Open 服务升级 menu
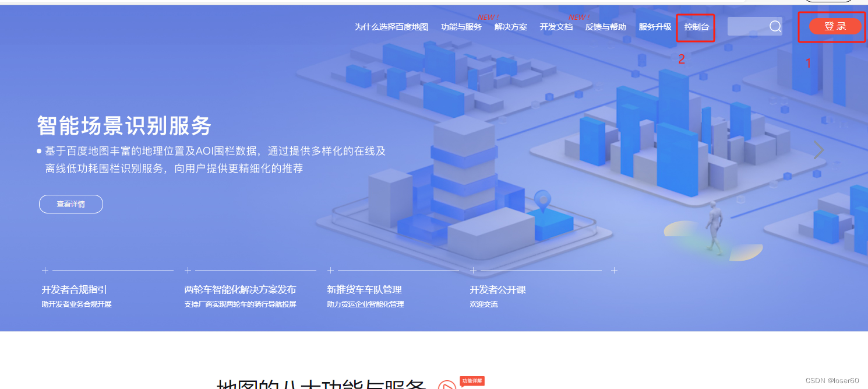868x389 pixels. tap(655, 27)
